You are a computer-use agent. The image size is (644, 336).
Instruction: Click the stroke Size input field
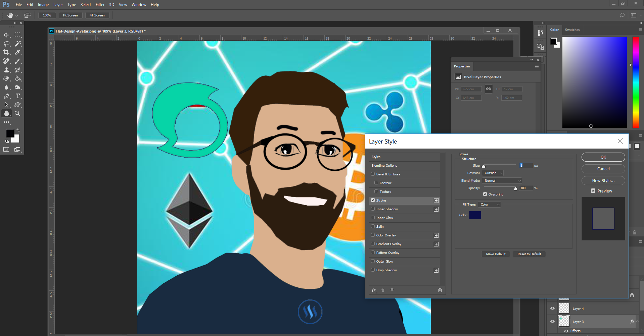point(525,165)
